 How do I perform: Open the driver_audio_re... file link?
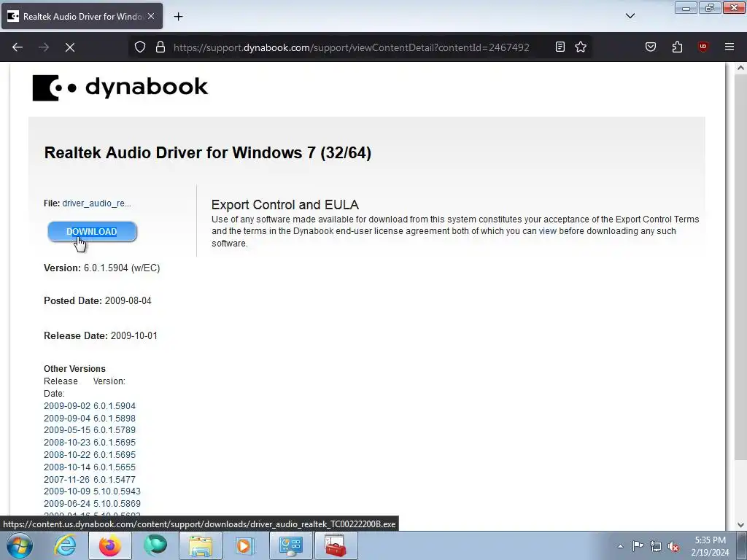[x=97, y=203]
